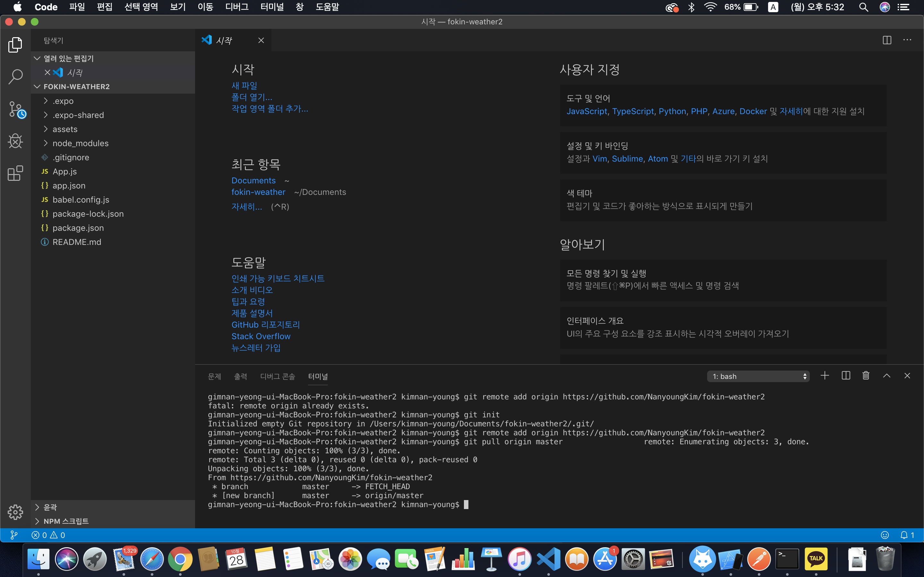Open App.js in the file explorer
The height and width of the screenshot is (577, 924).
[x=64, y=171]
